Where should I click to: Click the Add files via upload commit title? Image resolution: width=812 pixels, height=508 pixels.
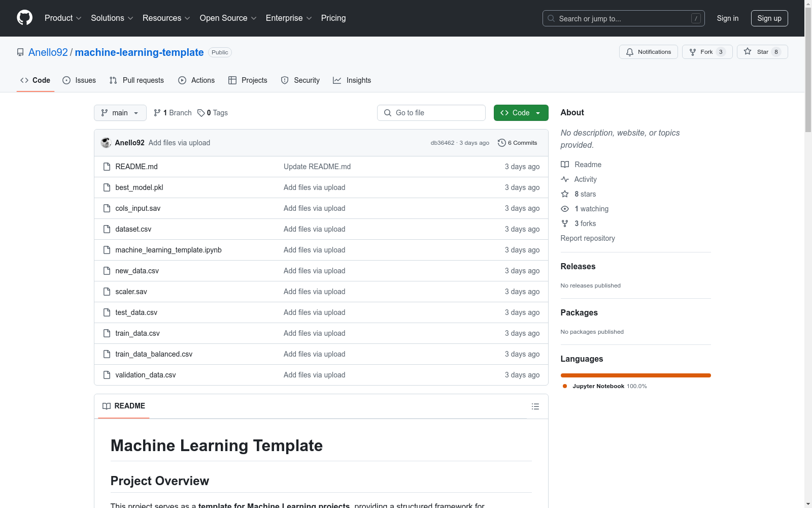(x=179, y=143)
